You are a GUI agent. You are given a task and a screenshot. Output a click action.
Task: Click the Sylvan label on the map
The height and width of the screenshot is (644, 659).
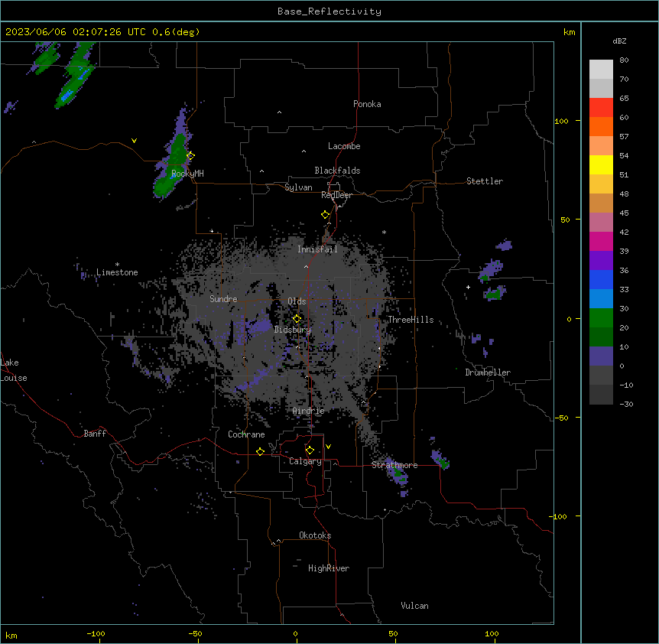[298, 187]
